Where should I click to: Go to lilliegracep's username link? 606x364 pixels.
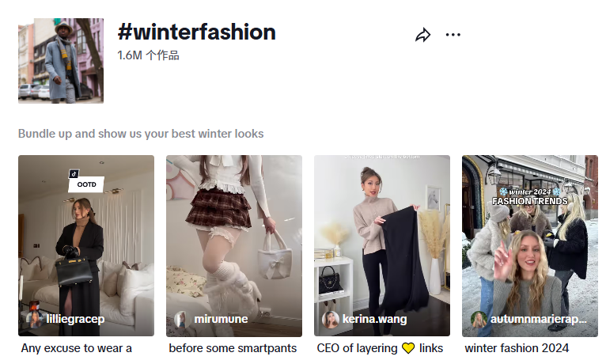tap(75, 319)
